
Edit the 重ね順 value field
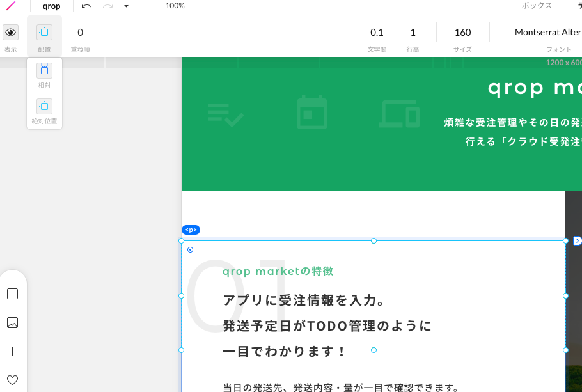click(x=80, y=33)
